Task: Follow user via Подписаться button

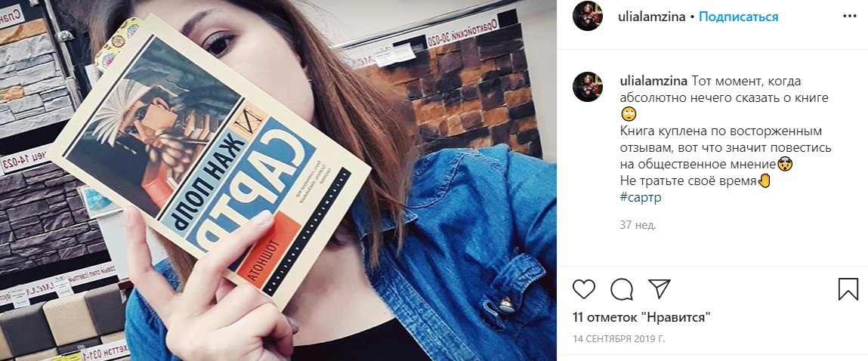Action: (739, 17)
